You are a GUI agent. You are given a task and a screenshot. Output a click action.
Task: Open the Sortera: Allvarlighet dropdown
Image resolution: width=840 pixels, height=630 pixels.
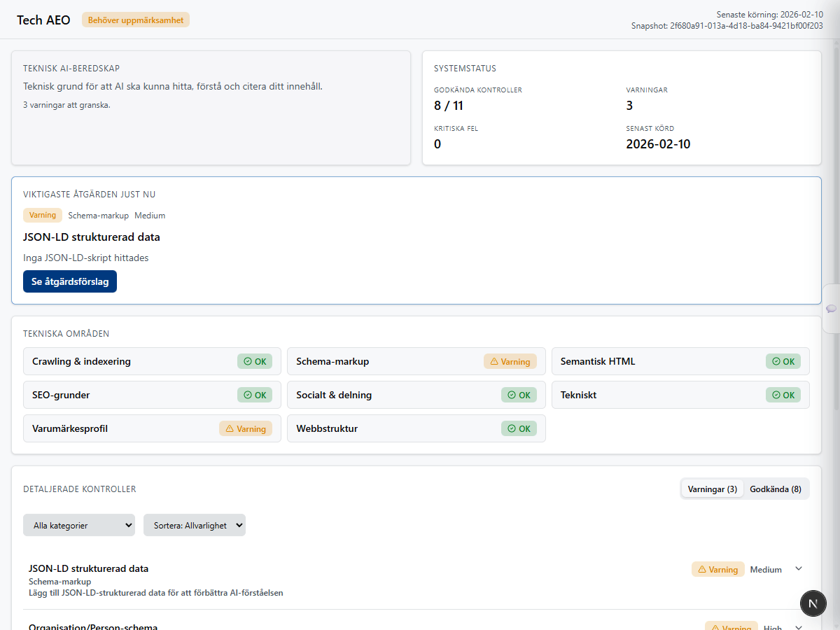click(x=194, y=525)
